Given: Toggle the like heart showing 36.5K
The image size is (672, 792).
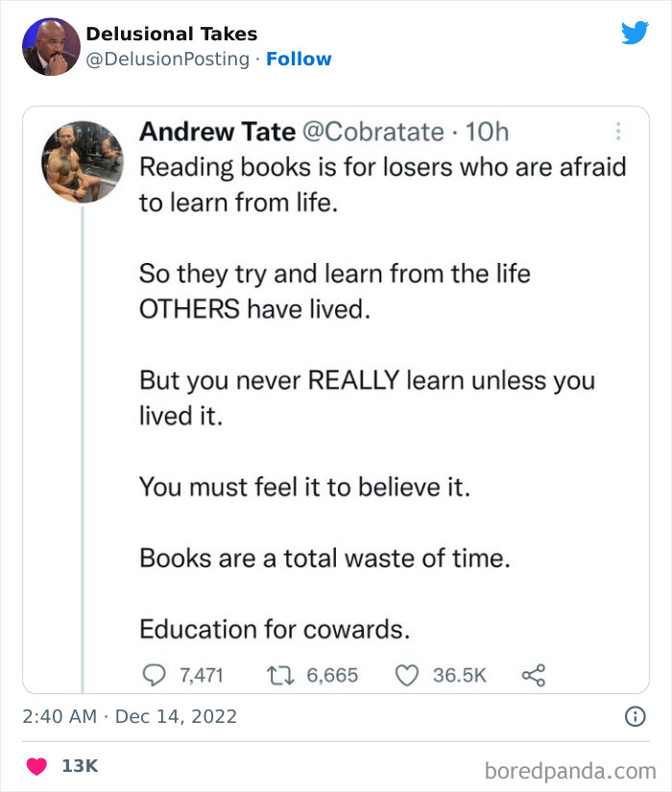Looking at the screenshot, I should 407,675.
